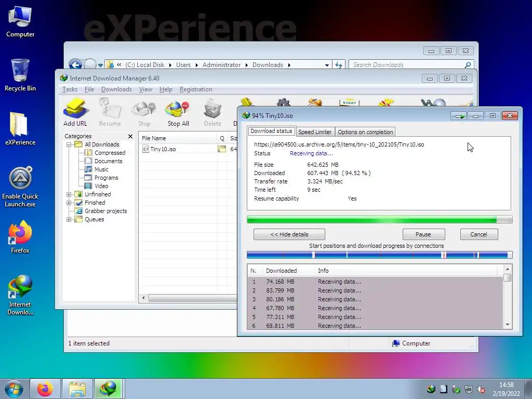Open Enable Quick Launch.exe desktop icon
The width and height of the screenshot is (532, 399).
click(x=20, y=187)
